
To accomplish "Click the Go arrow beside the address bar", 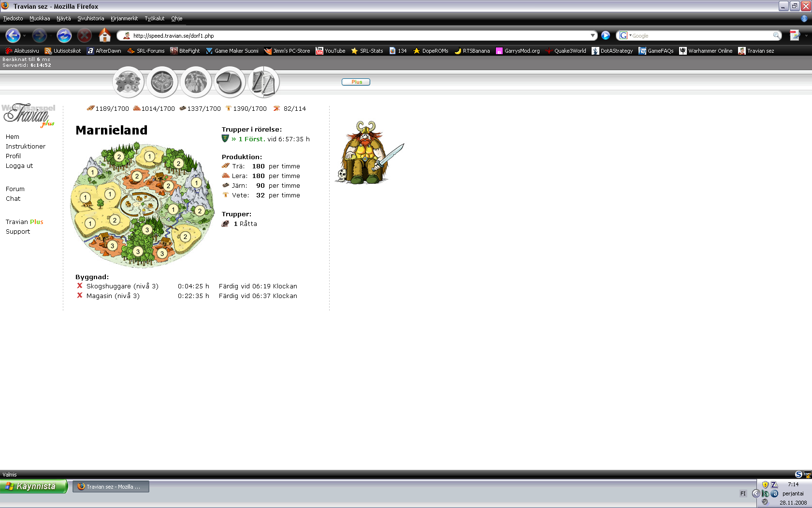I will point(605,35).
